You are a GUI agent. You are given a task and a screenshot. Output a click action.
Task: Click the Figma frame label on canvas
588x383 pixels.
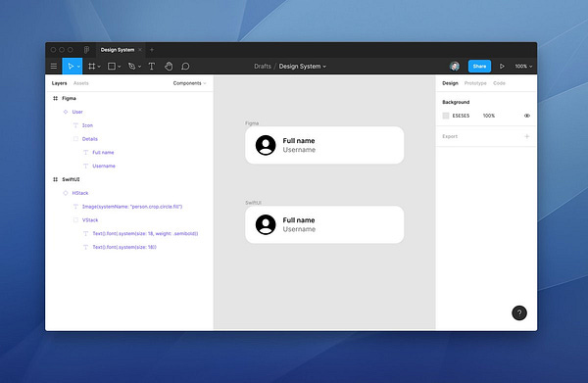coord(252,123)
